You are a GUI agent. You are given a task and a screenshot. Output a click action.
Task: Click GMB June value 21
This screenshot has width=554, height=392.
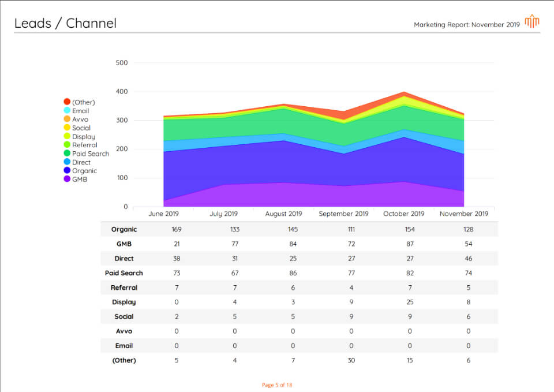[177, 244]
